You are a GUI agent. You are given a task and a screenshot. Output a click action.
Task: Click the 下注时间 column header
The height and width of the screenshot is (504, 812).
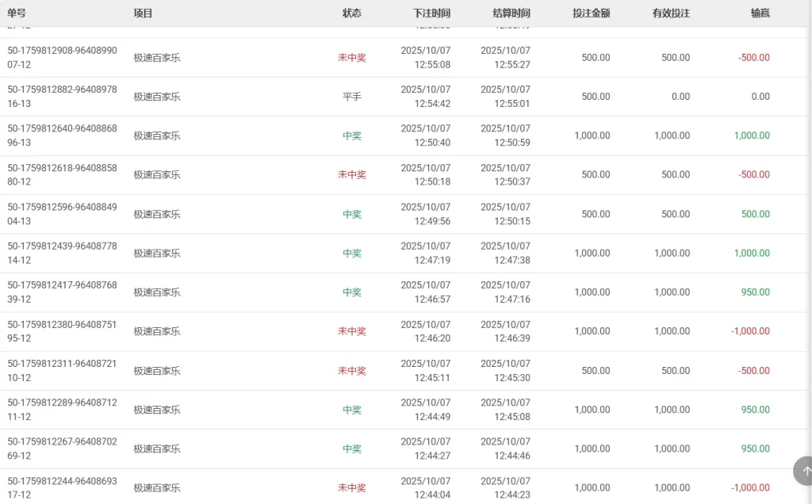[x=431, y=13]
